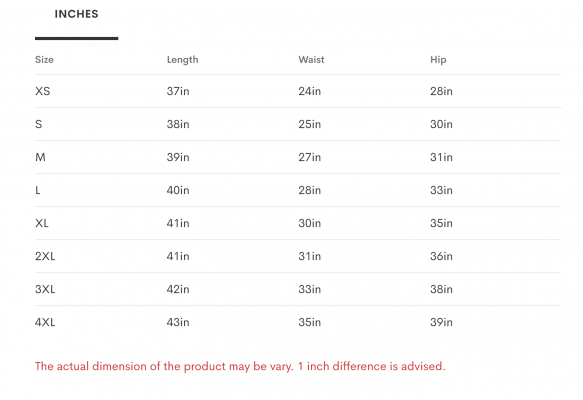Click the Length column header

[x=182, y=60]
